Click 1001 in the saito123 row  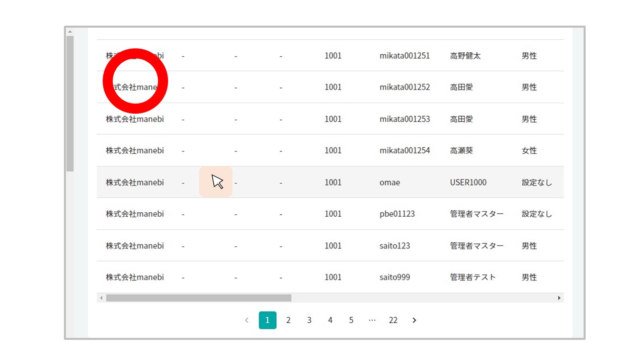(x=333, y=246)
